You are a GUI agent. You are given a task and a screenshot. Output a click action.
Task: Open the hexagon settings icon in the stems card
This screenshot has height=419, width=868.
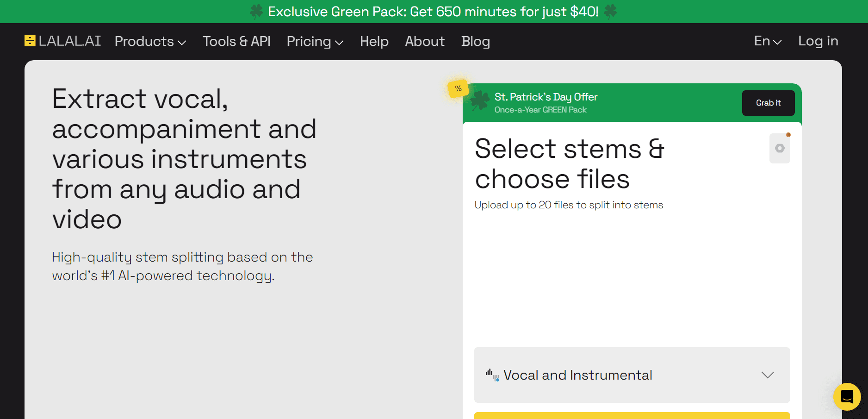780,148
